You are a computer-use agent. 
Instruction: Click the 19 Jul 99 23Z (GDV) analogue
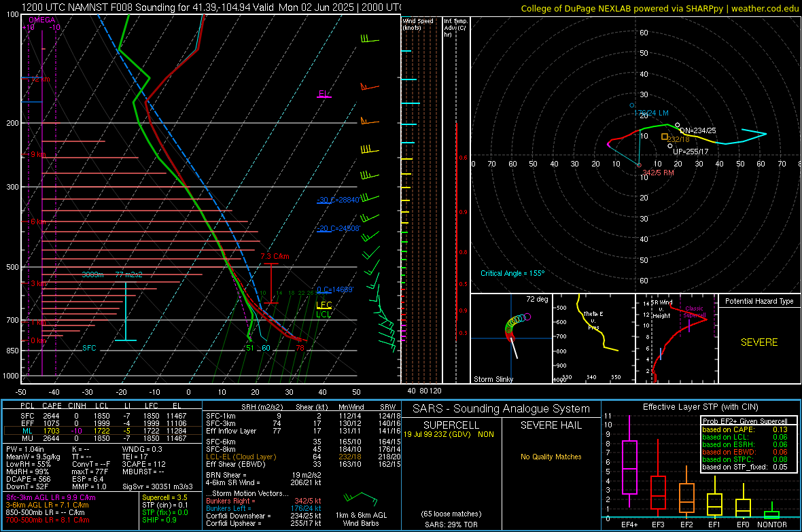tap(449, 433)
